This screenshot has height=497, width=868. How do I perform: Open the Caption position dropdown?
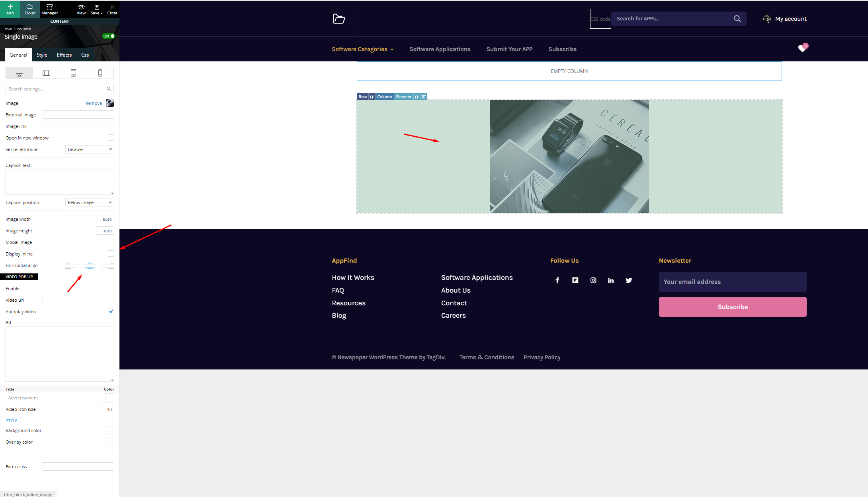90,202
